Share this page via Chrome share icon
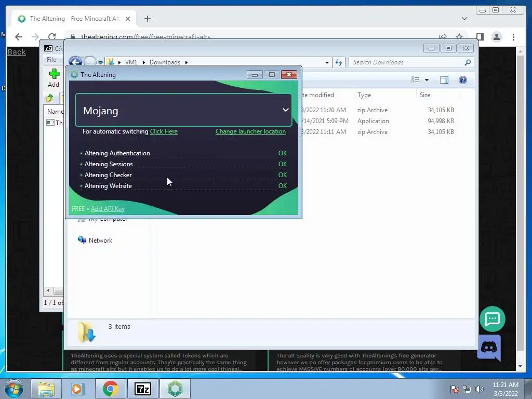Screen dimensions: 532x399 click(443, 37)
